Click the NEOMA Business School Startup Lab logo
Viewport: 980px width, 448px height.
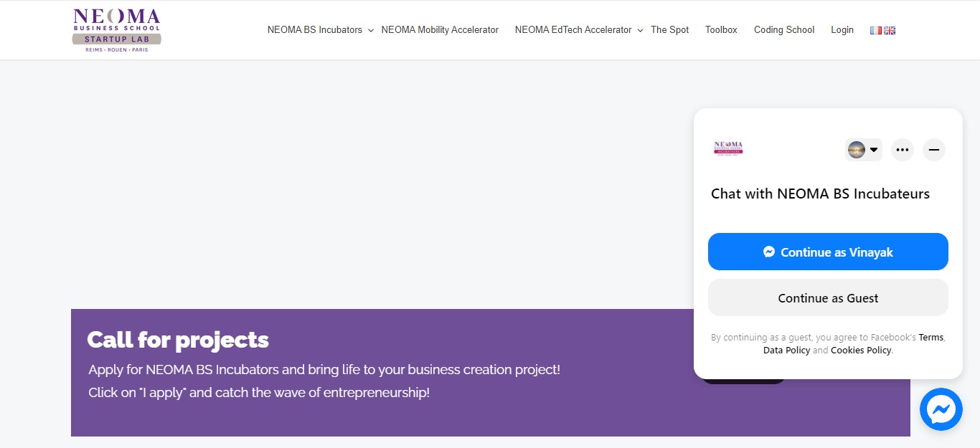tap(116, 30)
